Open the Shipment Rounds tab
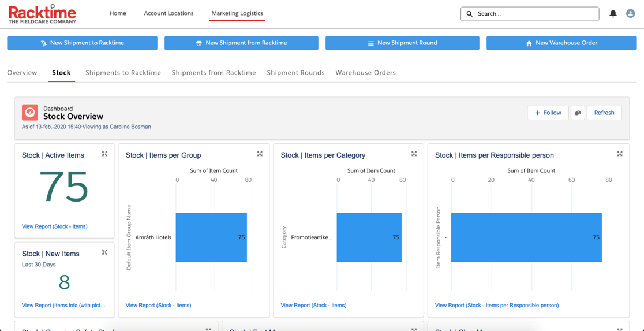 coord(295,72)
